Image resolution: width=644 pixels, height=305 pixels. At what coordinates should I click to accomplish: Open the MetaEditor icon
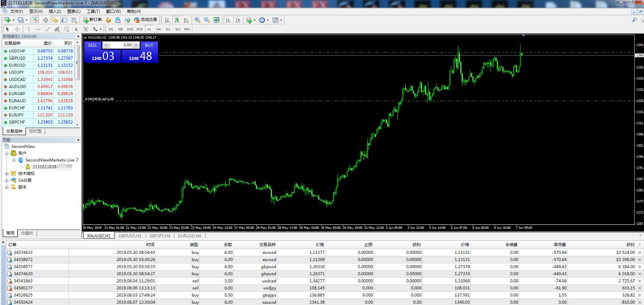[108, 20]
